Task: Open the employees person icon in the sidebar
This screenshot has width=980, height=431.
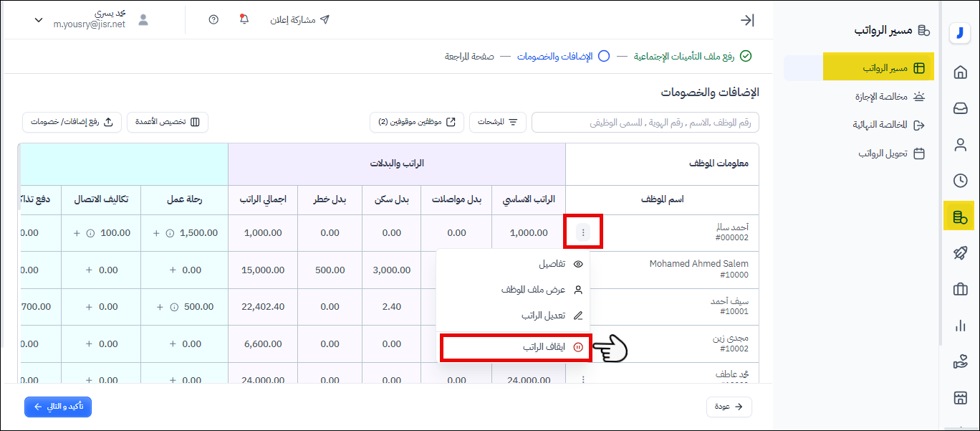Action: click(x=960, y=145)
